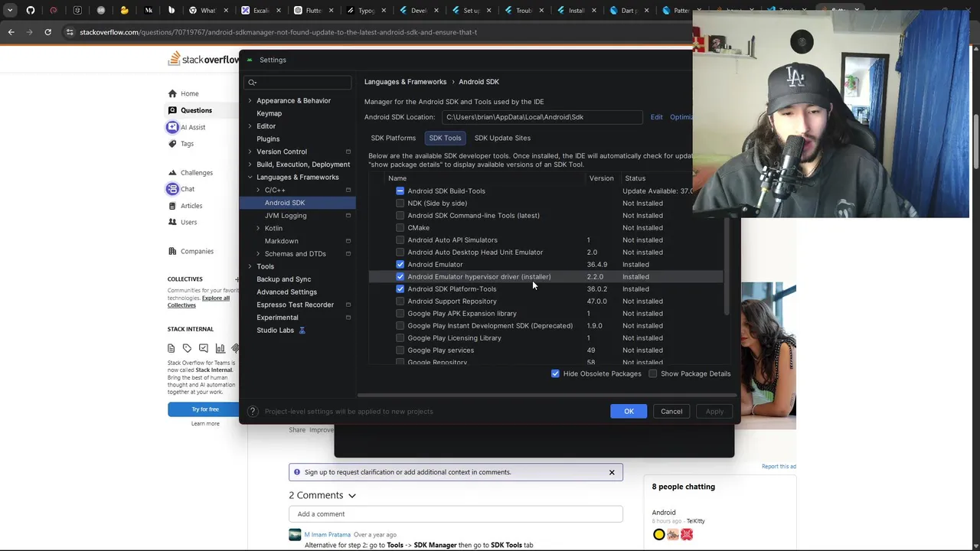
Task: Close the Excalidraw browser tab
Action: coord(278,11)
